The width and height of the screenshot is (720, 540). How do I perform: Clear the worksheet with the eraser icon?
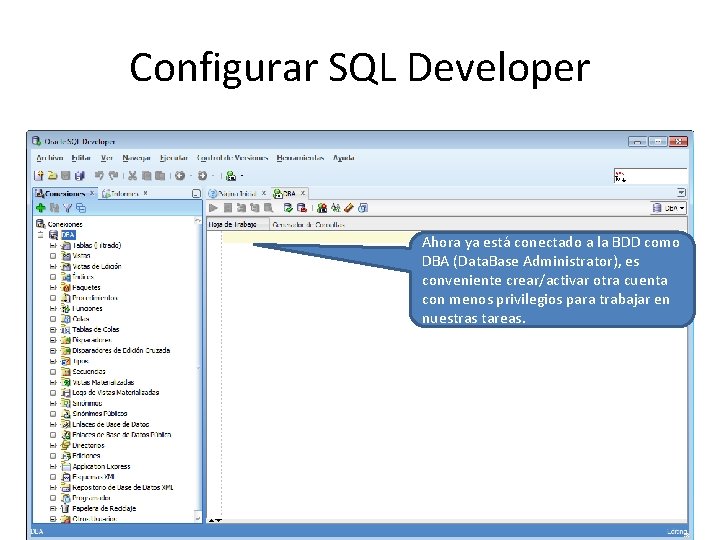coord(349,208)
